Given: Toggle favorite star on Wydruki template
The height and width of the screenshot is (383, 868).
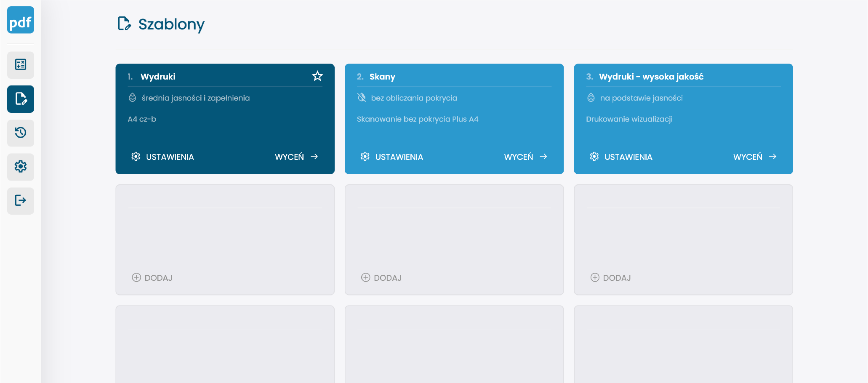Looking at the screenshot, I should (x=317, y=76).
